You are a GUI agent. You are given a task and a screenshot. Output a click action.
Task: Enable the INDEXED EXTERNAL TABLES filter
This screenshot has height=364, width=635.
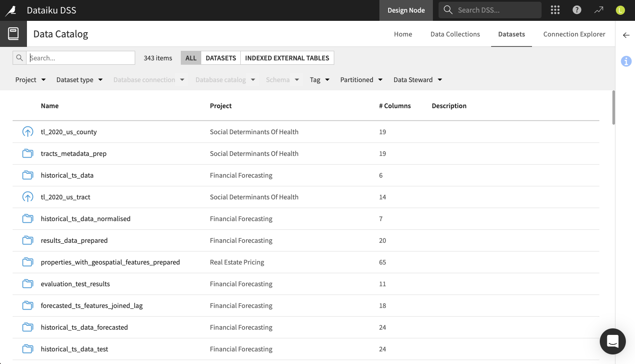287,57
